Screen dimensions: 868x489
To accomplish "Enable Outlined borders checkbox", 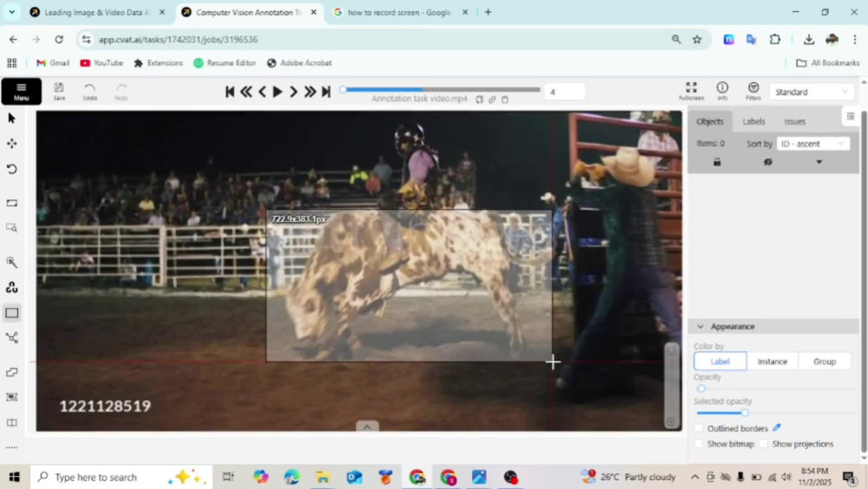I will (699, 428).
